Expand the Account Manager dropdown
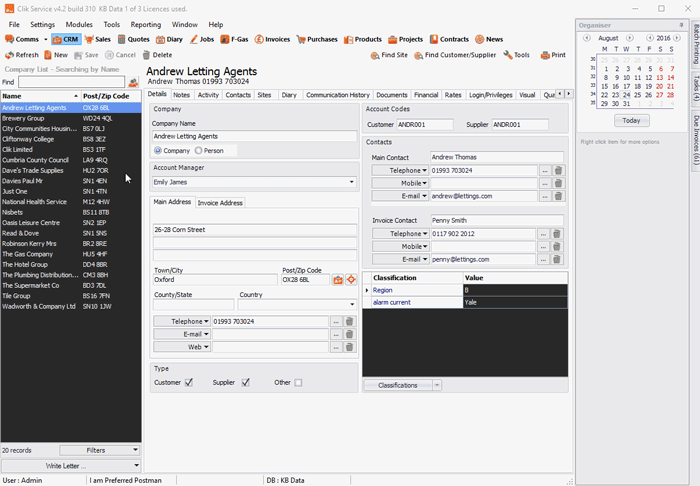 [x=351, y=182]
